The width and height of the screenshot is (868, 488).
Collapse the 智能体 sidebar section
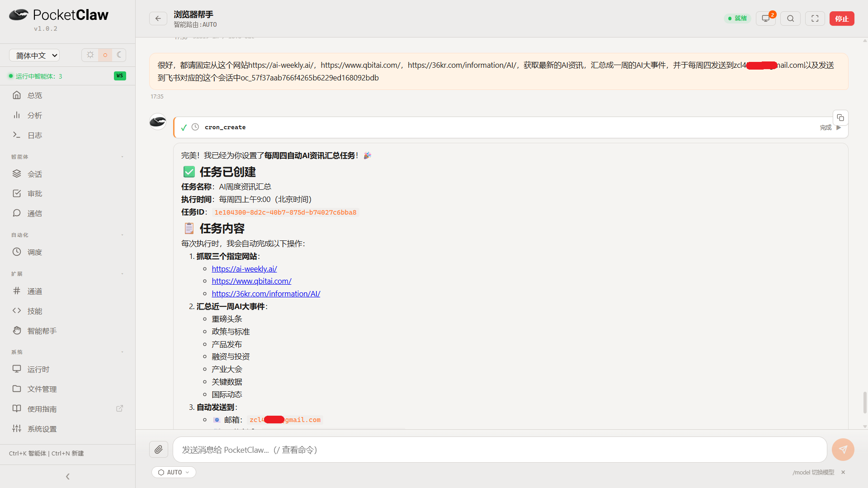[x=122, y=157]
